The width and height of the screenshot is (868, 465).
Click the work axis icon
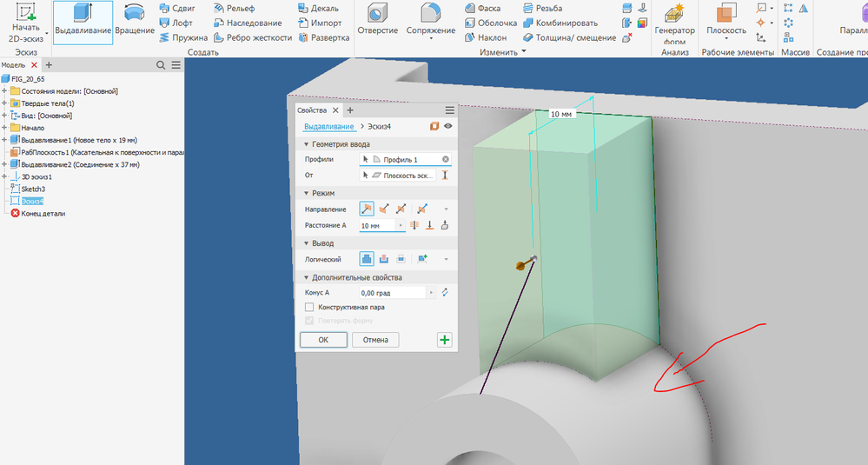[762, 8]
